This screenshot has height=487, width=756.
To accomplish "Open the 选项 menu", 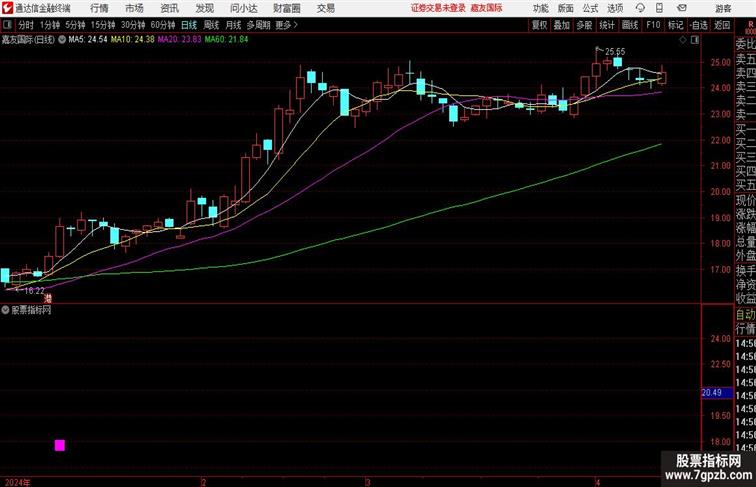I will click(615, 8).
